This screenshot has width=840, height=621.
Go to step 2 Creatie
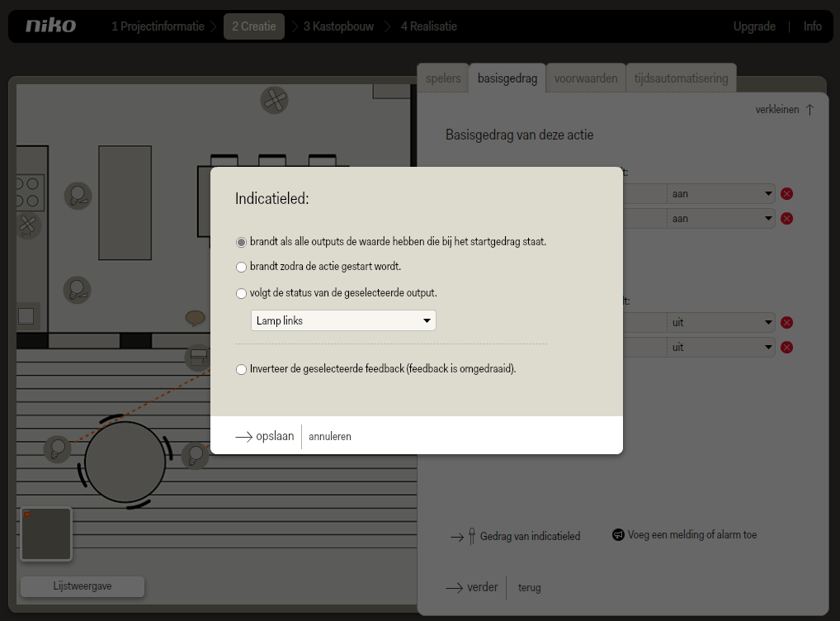[254, 26]
